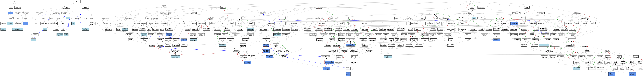644x76 pixels.
Task: Select the 'cell communication' node
Action: pyautogui.click(x=282, y=18)
